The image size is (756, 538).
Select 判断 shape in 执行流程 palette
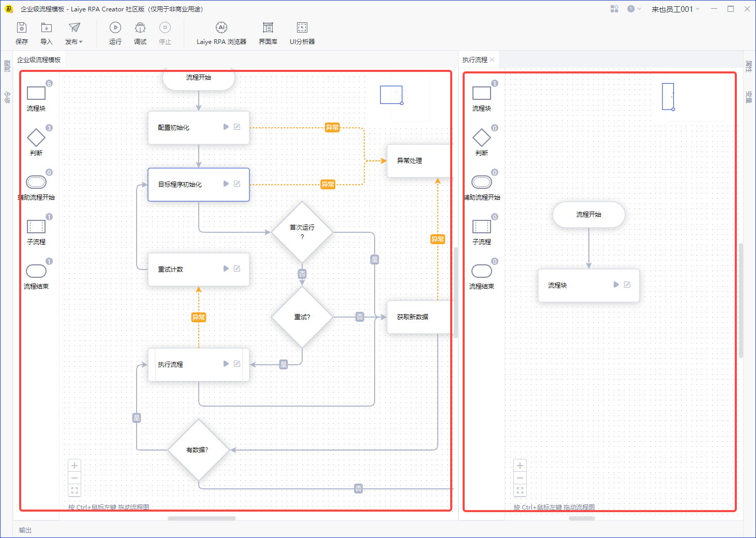coord(482,138)
